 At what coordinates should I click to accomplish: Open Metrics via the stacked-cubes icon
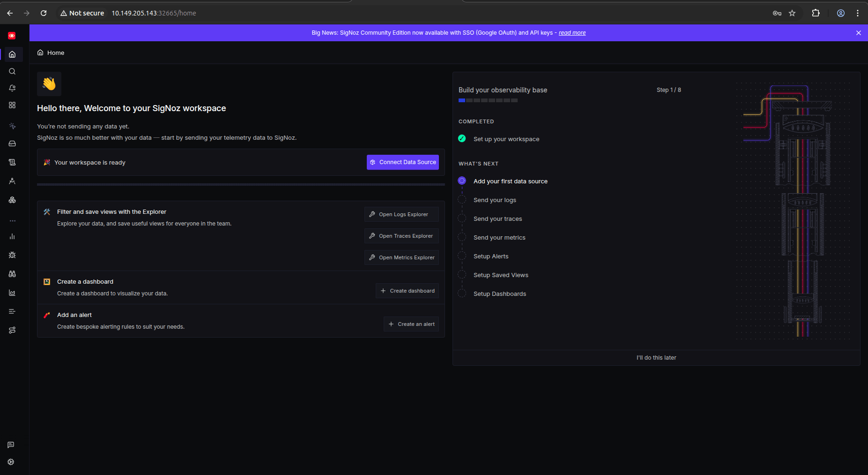(x=12, y=200)
